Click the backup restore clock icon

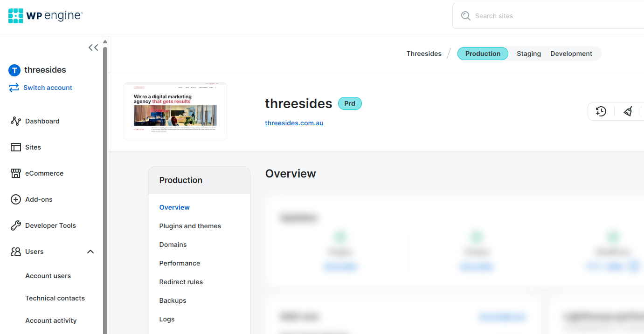tap(601, 111)
